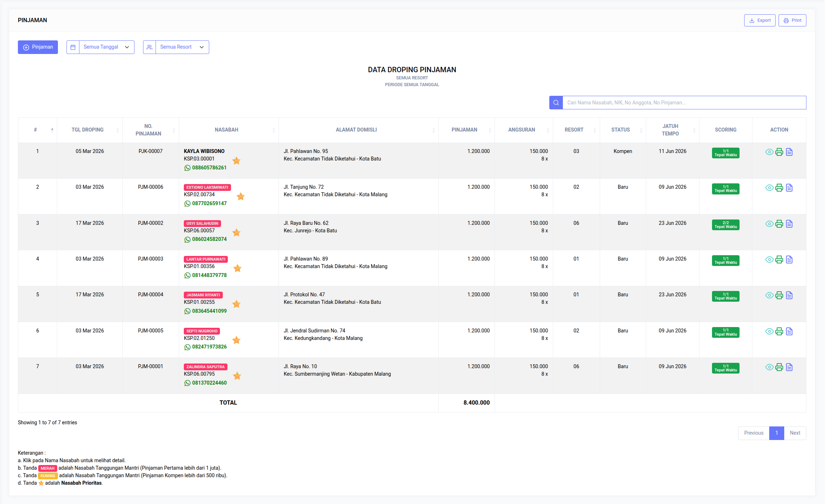
Task: Click the WhatsApp icon for 086024582074
Action: coord(187,239)
